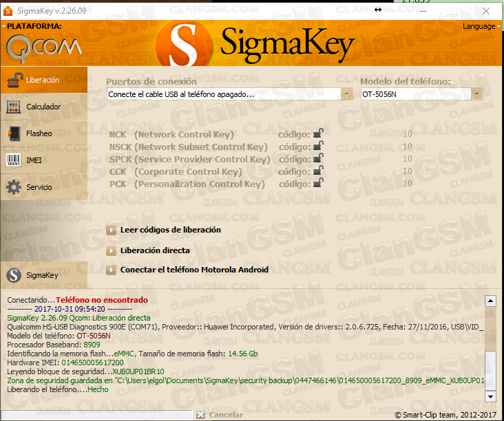Click the IMEI barcode icon
This screenshot has width=504, height=421.
pos(14,160)
